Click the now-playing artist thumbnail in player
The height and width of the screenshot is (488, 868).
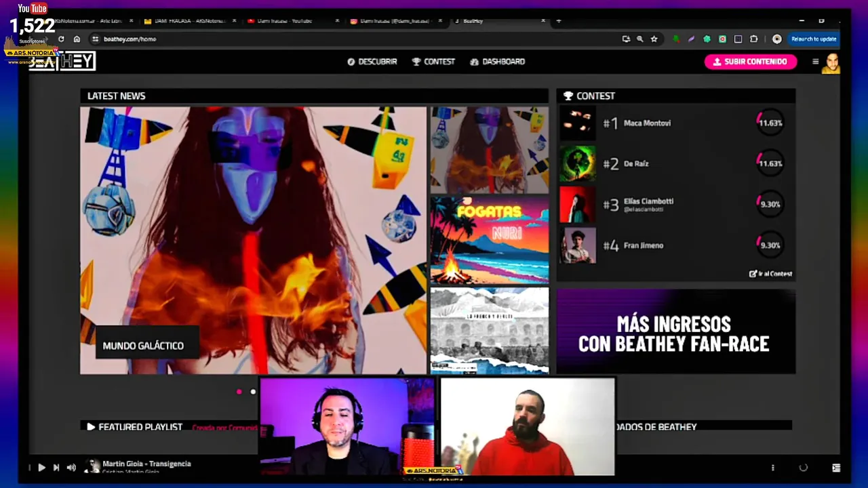point(92,466)
